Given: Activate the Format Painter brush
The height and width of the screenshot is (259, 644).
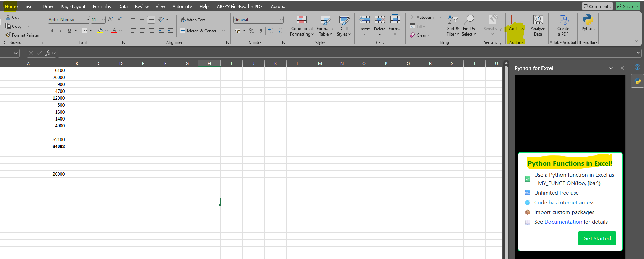Looking at the screenshot, I should point(8,35).
